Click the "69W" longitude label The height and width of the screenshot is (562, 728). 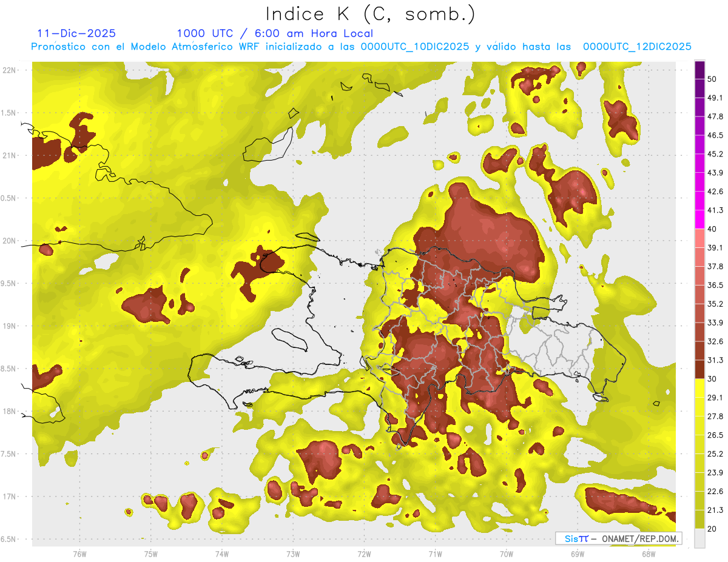578,554
